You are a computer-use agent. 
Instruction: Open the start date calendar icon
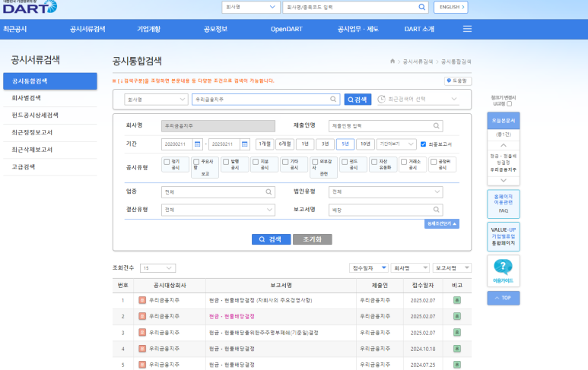[197, 144]
